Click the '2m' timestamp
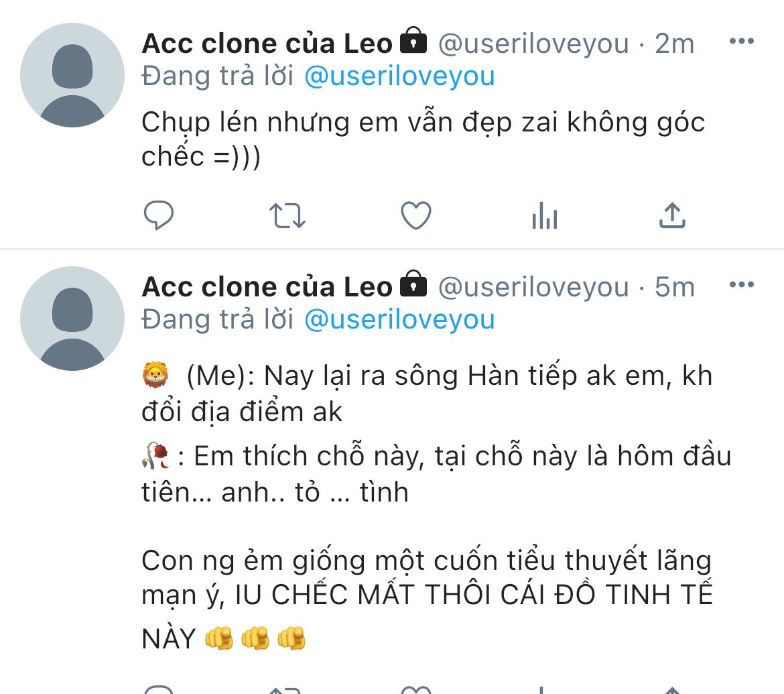The image size is (784, 694). 674,44
